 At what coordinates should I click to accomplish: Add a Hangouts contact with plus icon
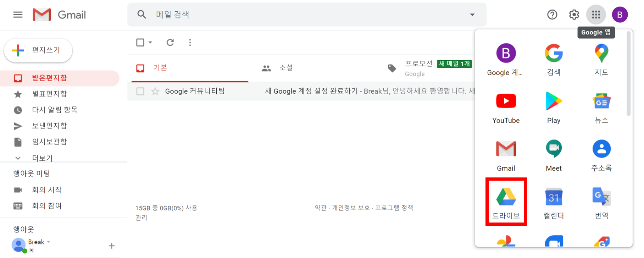coord(112,246)
